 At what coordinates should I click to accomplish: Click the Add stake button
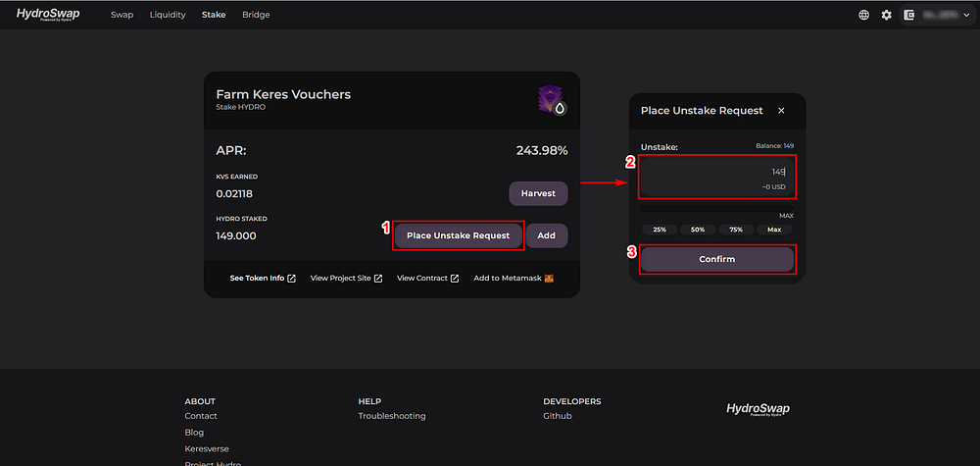(546, 235)
